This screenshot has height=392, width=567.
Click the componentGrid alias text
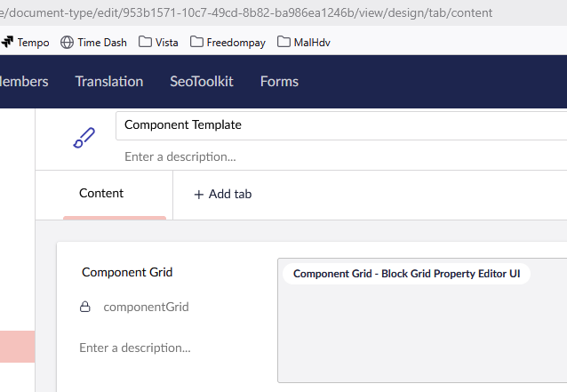click(146, 307)
